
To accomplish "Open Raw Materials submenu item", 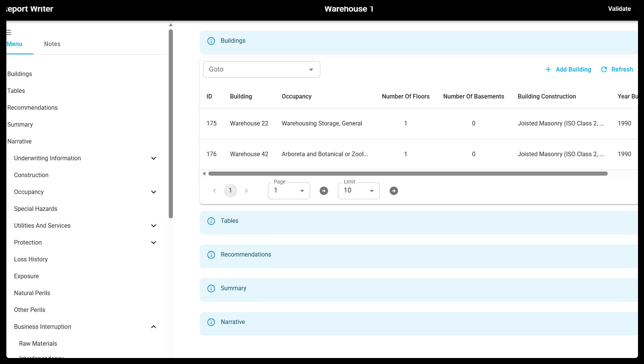I will point(38,344).
